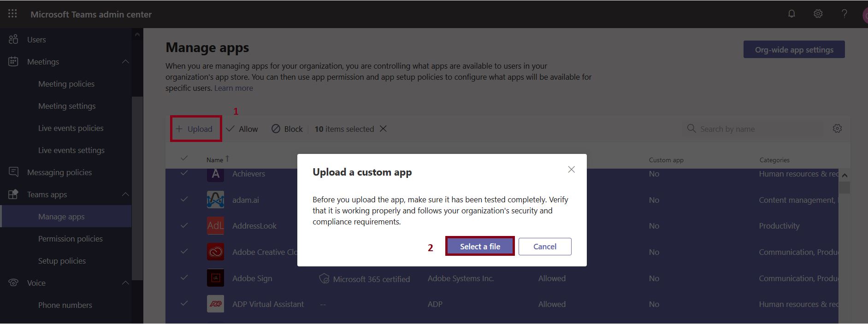The height and width of the screenshot is (324, 868).
Task: Deselect the Adobe Sign row checkmark
Action: click(184, 277)
